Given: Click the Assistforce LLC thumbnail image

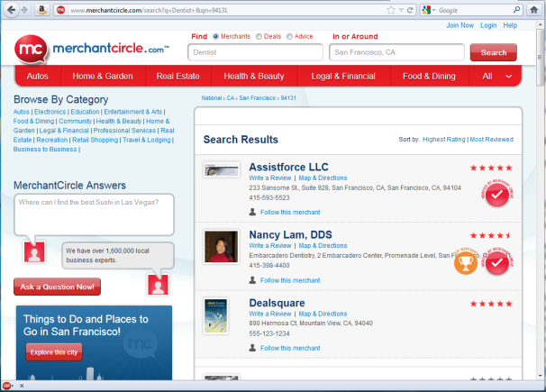Looking at the screenshot, I should [x=222, y=170].
